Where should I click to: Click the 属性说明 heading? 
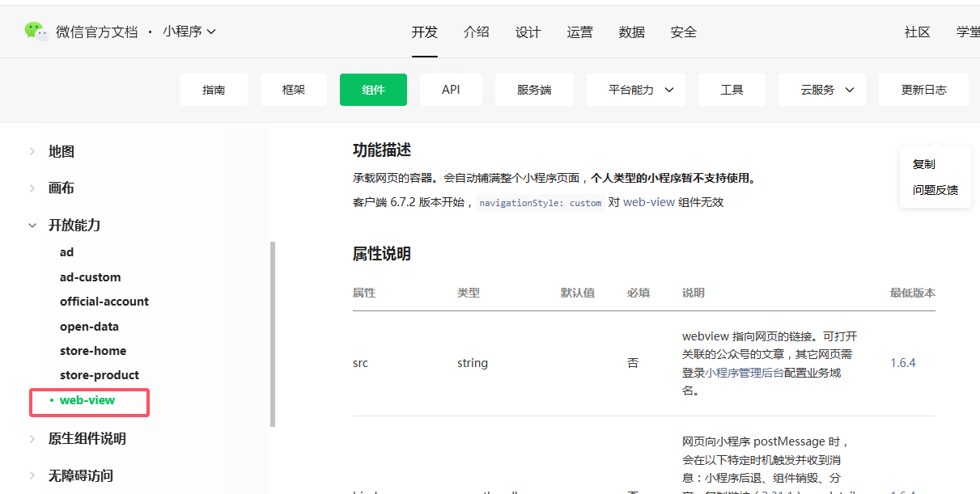(x=382, y=254)
